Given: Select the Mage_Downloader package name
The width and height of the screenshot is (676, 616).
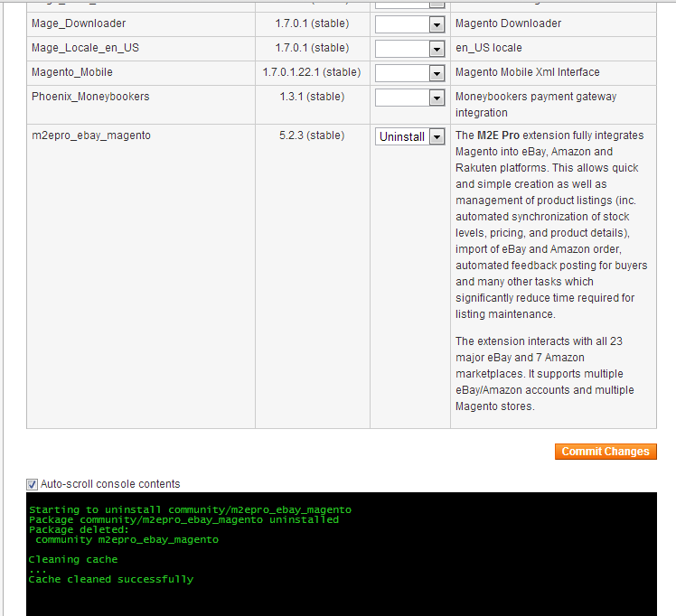Looking at the screenshot, I should [79, 23].
